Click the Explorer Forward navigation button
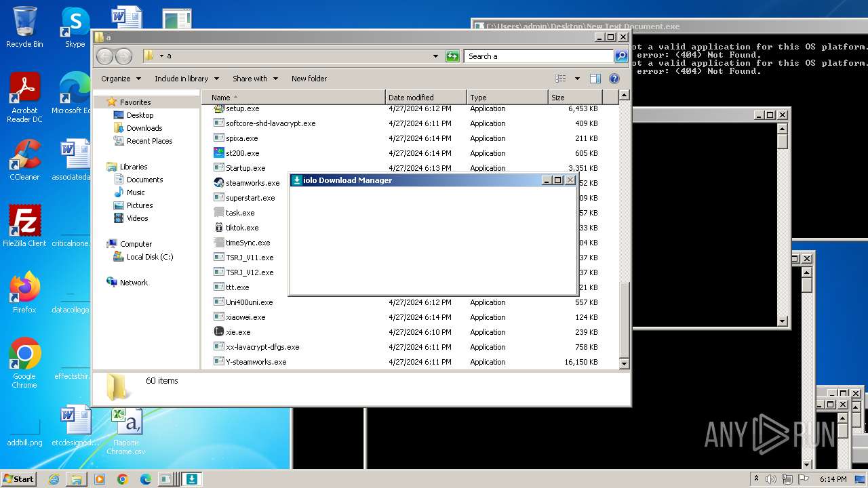The height and width of the screenshot is (488, 868). pyautogui.click(x=123, y=56)
